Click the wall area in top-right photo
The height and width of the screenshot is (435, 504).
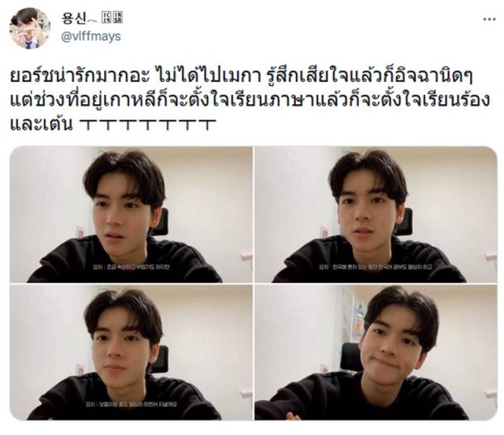(x=450, y=193)
